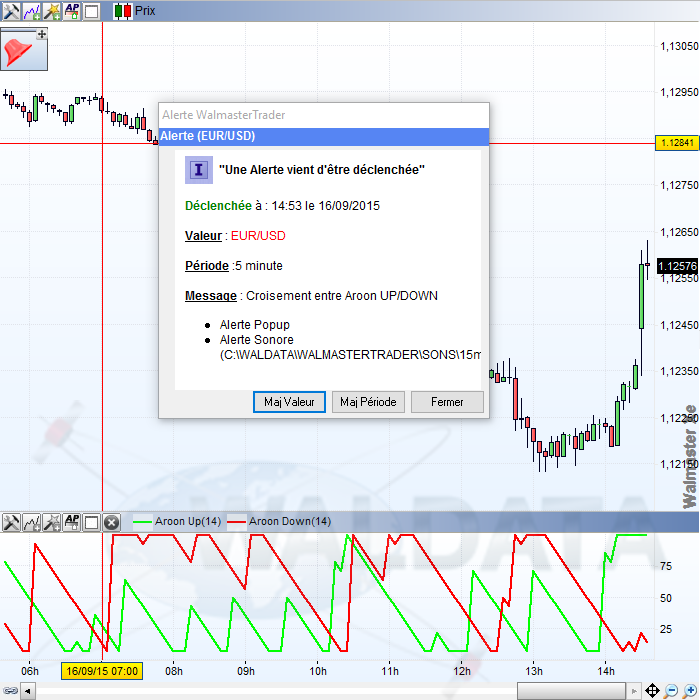
Task: Click the 13h time axis label
Action: point(533,671)
